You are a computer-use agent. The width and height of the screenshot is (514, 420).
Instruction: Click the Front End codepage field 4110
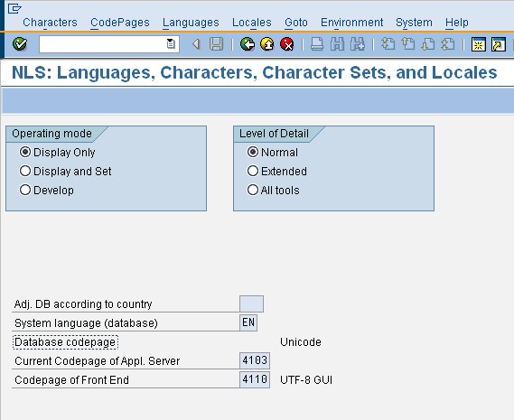tap(255, 379)
